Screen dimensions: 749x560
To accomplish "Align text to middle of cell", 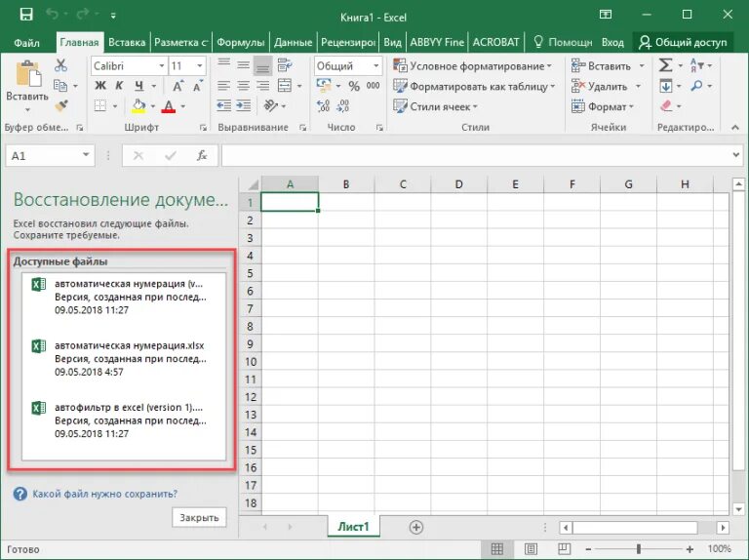I will click(x=244, y=65).
